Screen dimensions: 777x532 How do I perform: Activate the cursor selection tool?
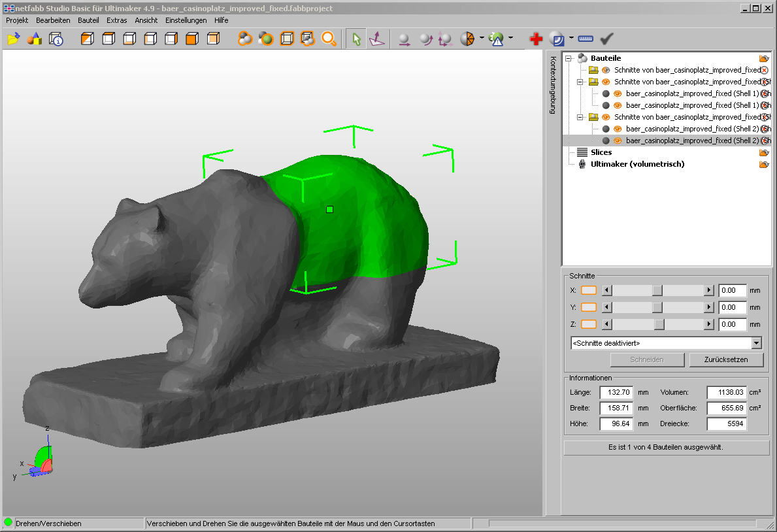(x=356, y=39)
